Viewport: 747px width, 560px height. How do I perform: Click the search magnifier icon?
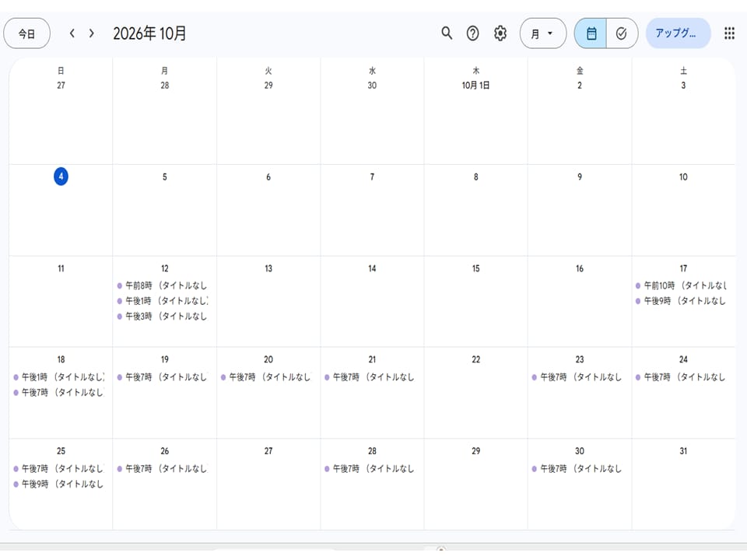[x=447, y=33]
